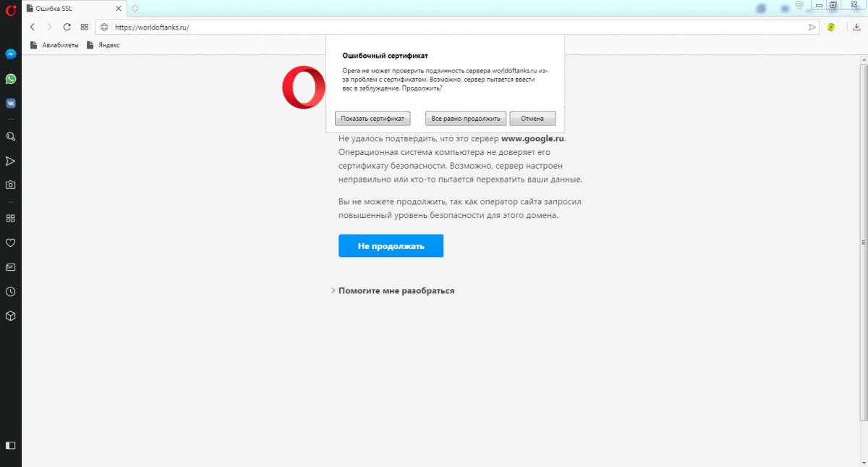This screenshot has width=868, height=467.
Task: Click the yellow extension icon in toolbar
Action: 832,27
